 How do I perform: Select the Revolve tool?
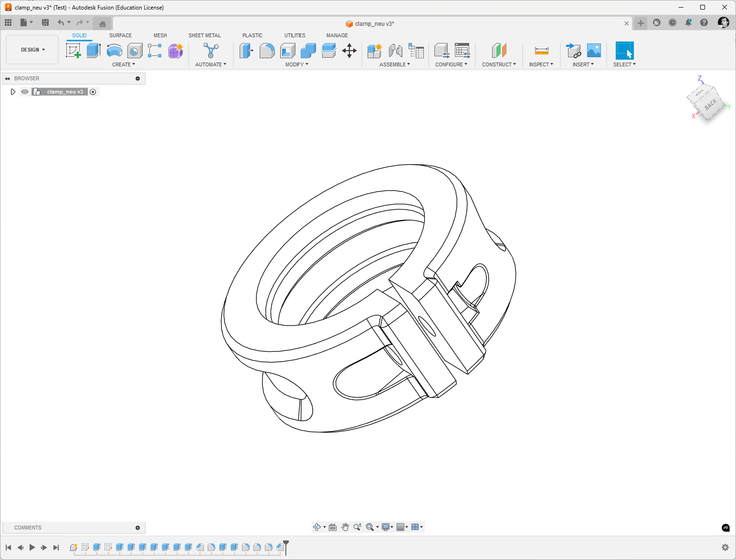(x=114, y=50)
